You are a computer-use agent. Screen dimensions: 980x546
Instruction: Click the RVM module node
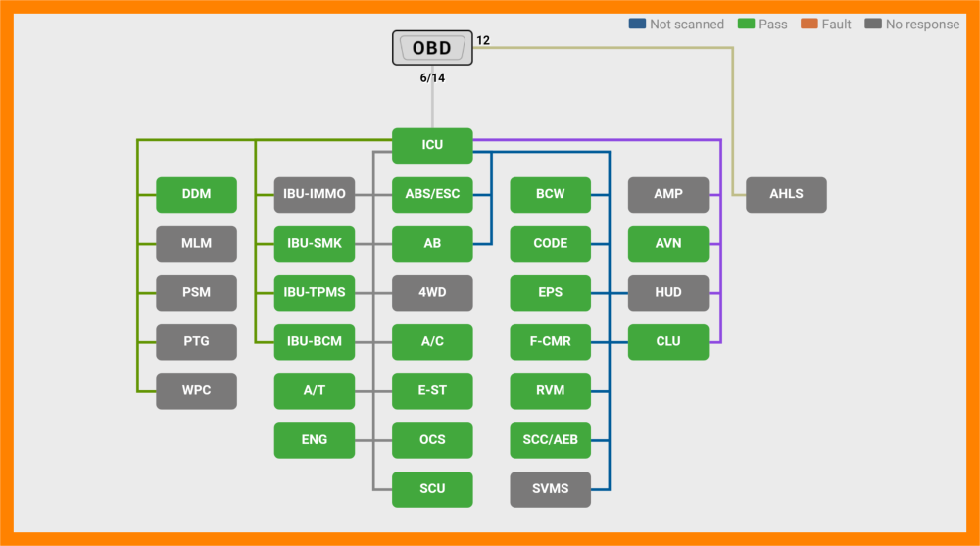550,391
